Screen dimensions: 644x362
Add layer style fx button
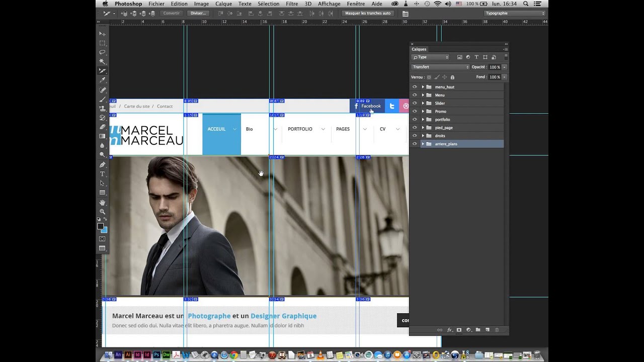coord(449,330)
